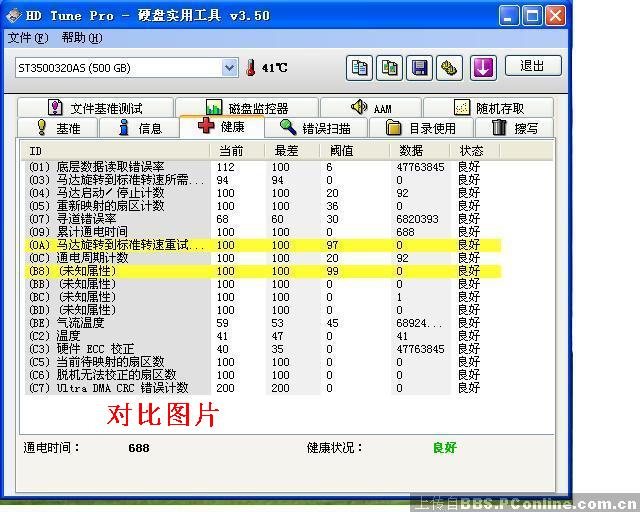Switch to the AAM tab
640x512 pixels.
pos(371,108)
